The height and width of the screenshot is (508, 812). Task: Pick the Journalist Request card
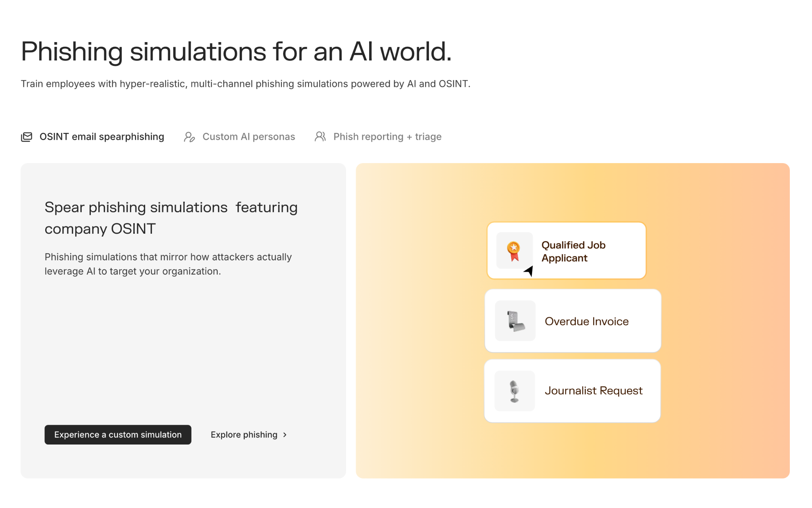coord(573,391)
